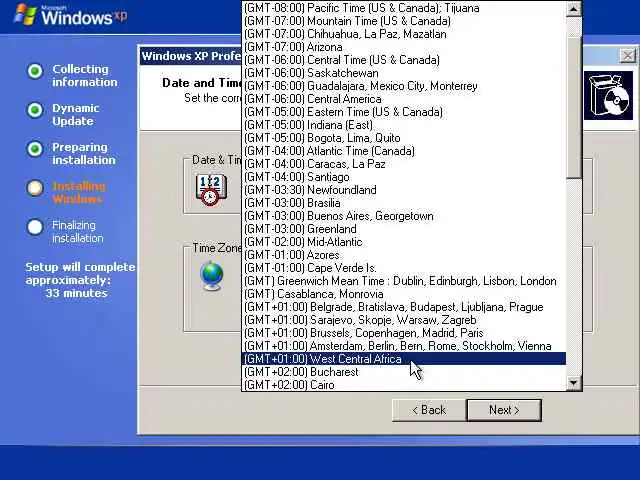Select Pacific Time (US & Canada); Tijuana
The width and height of the screenshot is (640, 480).
(x=404, y=8)
